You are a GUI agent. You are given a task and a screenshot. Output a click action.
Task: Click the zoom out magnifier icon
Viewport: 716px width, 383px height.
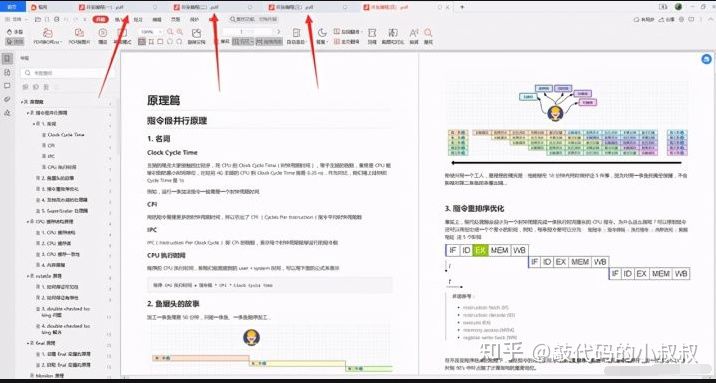[x=170, y=32]
